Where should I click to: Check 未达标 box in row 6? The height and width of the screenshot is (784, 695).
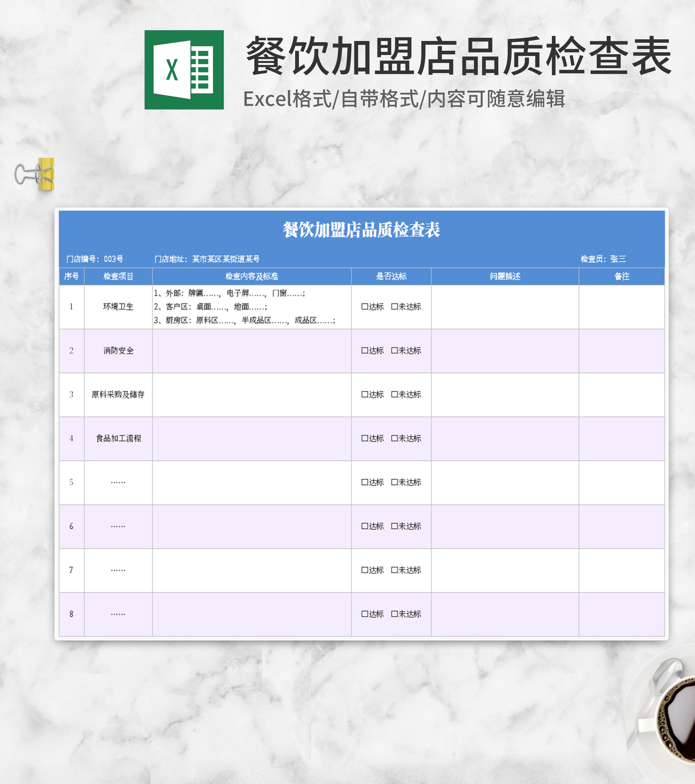[395, 526]
